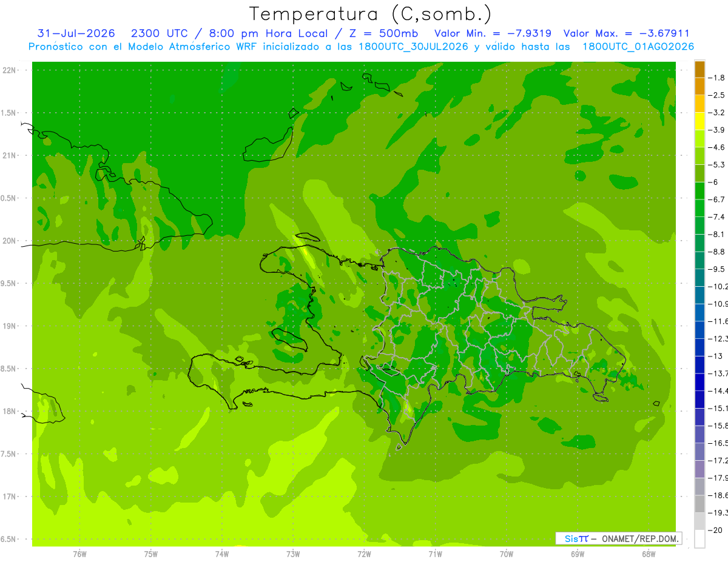Click '1800UTC_30JUL2026' initialization time
This screenshot has width=728, height=562.
(413, 47)
